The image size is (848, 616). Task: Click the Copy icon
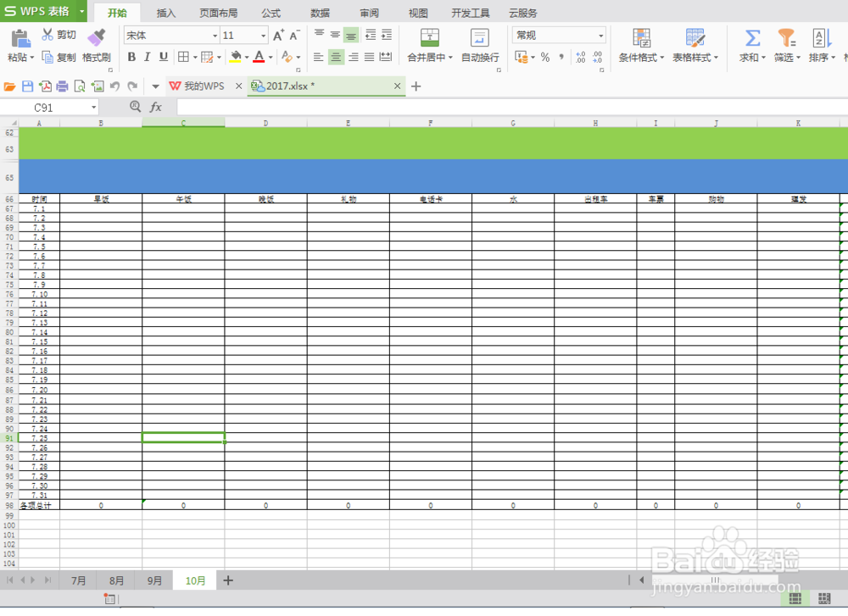[47, 58]
